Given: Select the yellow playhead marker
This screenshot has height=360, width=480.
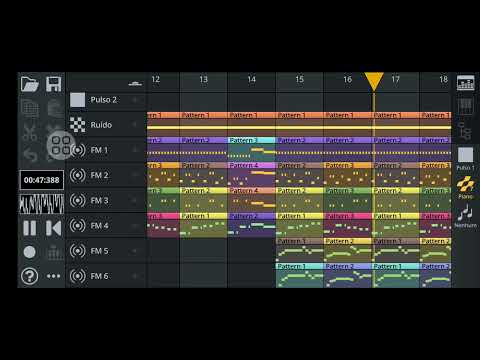Looking at the screenshot, I should point(374,81).
